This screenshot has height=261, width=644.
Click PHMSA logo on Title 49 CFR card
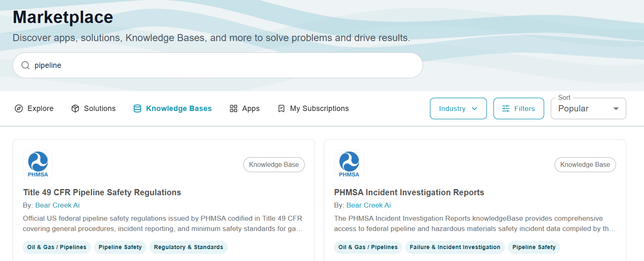[38, 164]
